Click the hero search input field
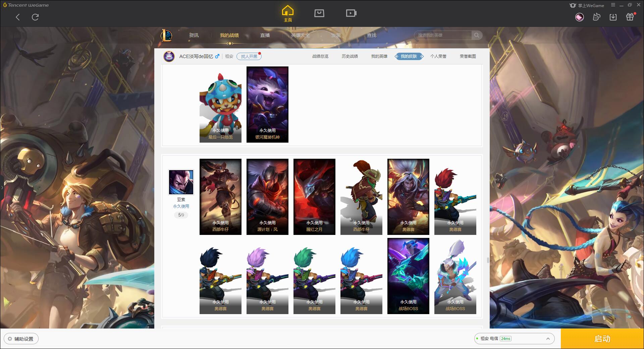The height and width of the screenshot is (349, 644). [x=443, y=35]
